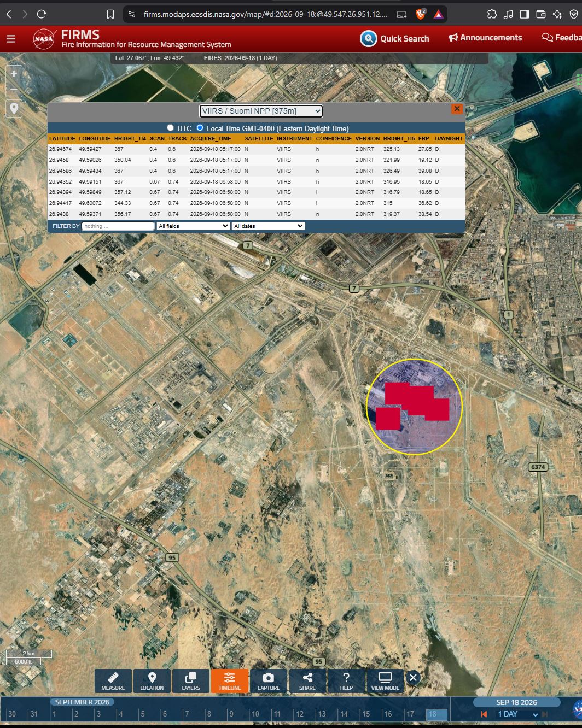Click the Quick Search button

[395, 38]
